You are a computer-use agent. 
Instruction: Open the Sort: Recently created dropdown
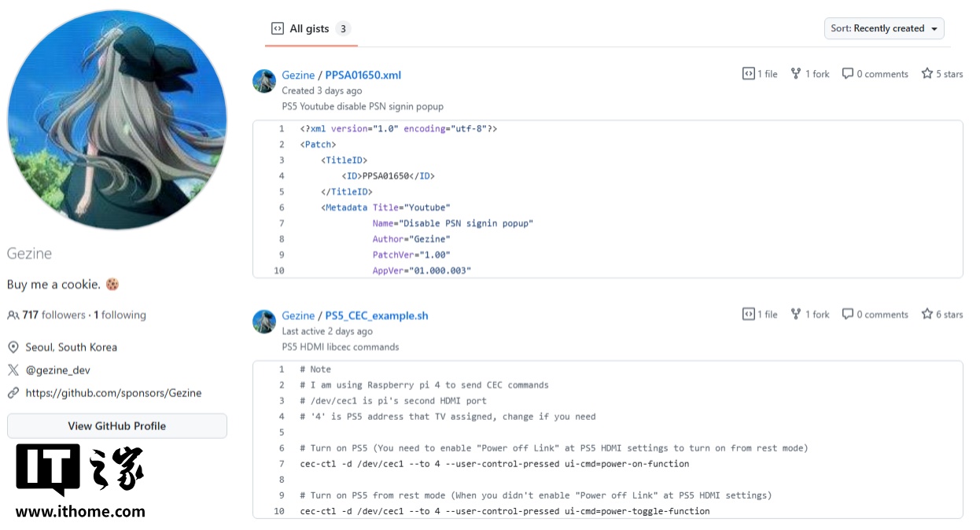point(884,28)
